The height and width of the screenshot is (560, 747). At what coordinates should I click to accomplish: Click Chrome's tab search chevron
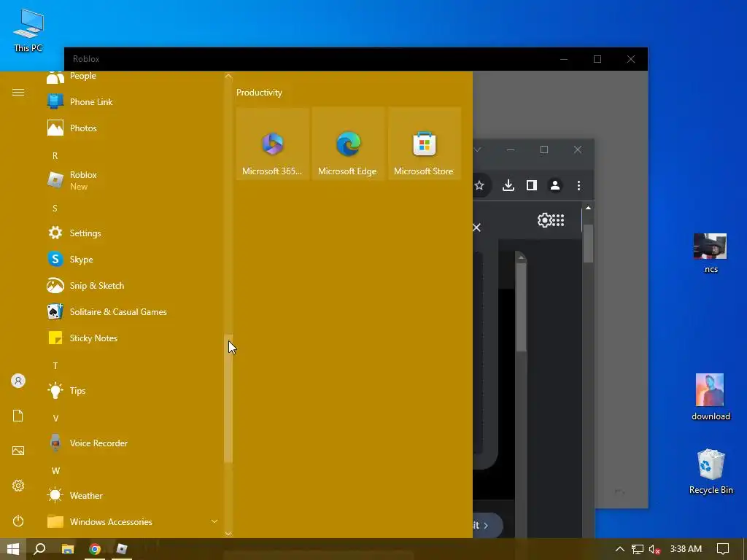[x=477, y=149]
